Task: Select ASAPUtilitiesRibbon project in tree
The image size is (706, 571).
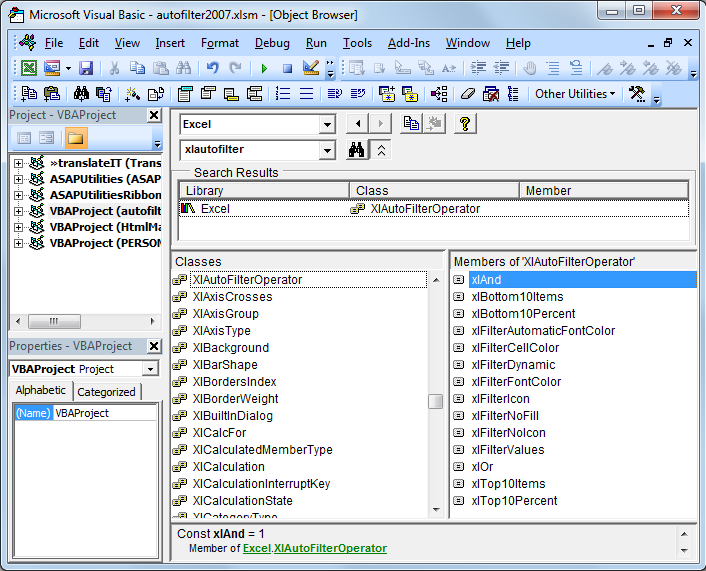Action: click(105, 195)
